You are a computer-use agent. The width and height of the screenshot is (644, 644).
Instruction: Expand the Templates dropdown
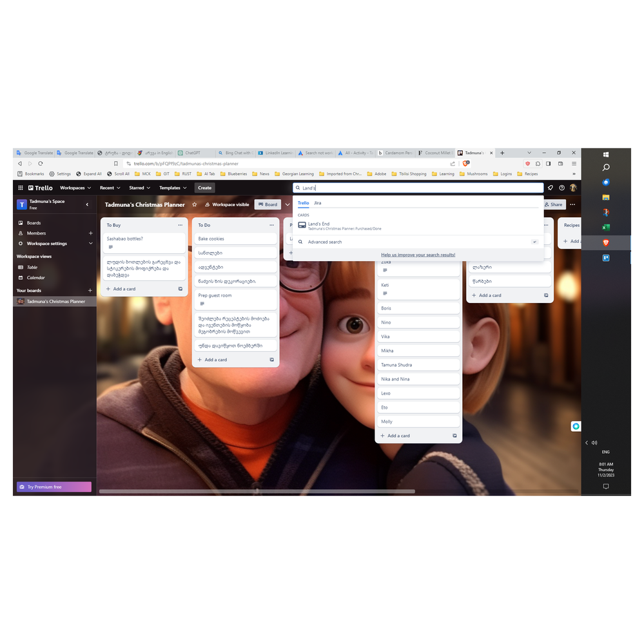click(x=173, y=188)
